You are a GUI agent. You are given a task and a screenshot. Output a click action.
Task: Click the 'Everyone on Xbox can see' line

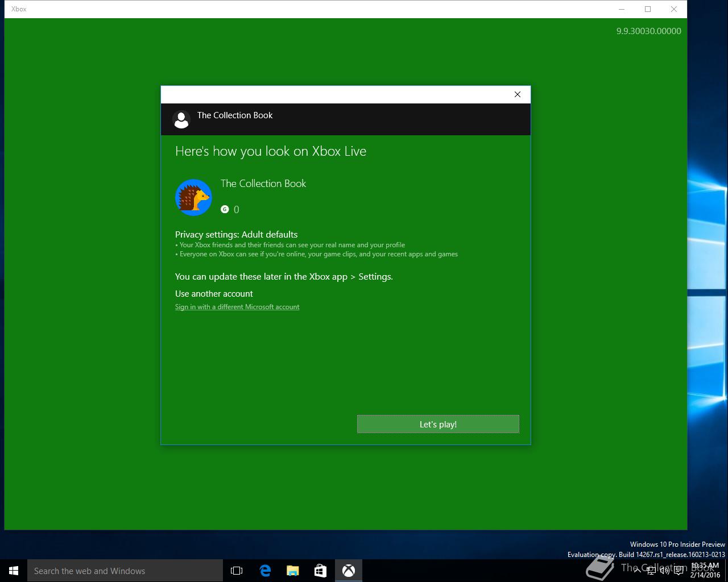tap(316, 254)
